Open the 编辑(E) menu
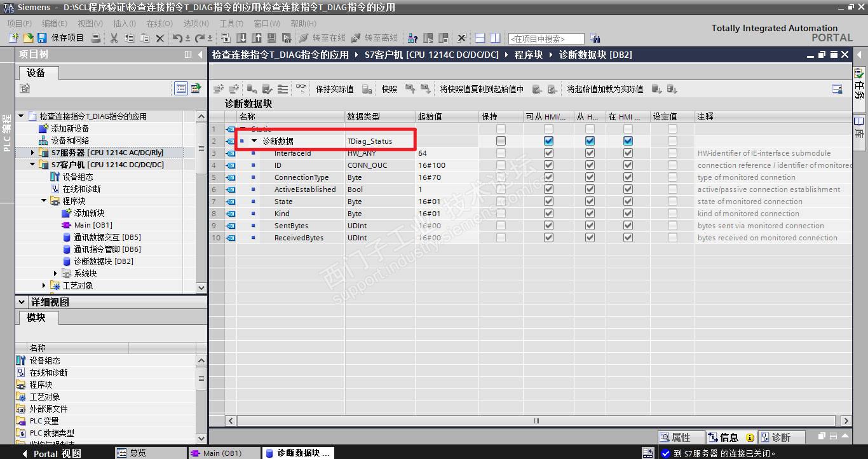868x459 pixels. (54, 24)
